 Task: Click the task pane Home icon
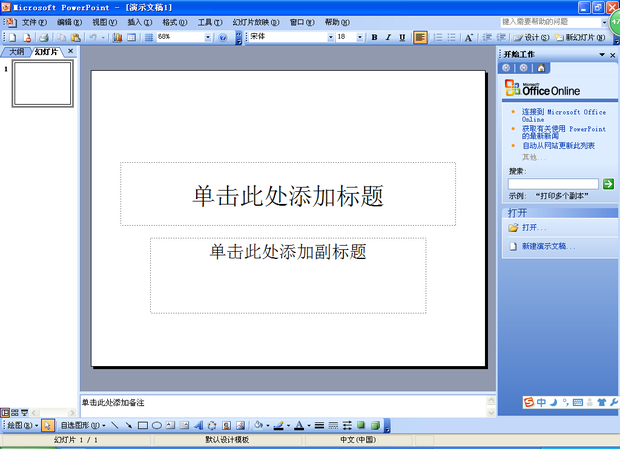click(541, 68)
